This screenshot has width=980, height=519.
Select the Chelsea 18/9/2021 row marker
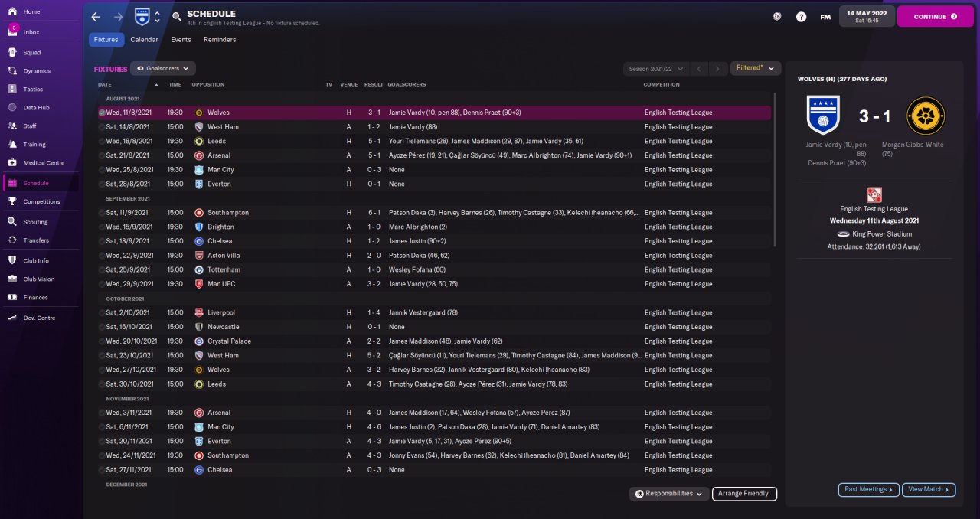click(x=102, y=241)
